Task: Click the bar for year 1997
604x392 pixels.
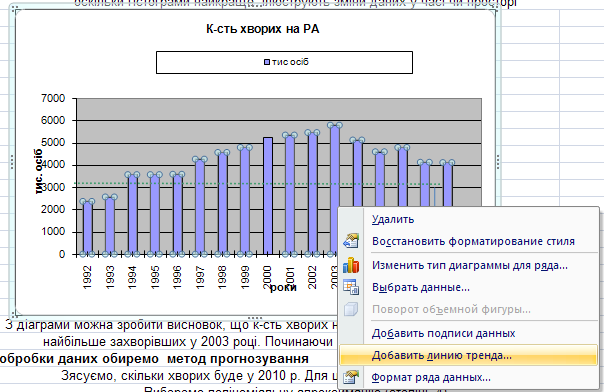Action: tap(200, 206)
